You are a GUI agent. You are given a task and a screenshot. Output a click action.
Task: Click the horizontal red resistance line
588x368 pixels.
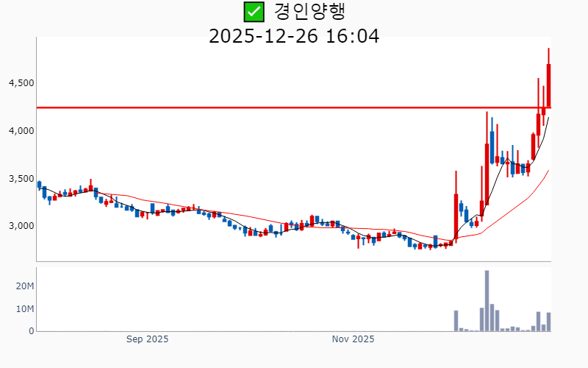(x=293, y=107)
